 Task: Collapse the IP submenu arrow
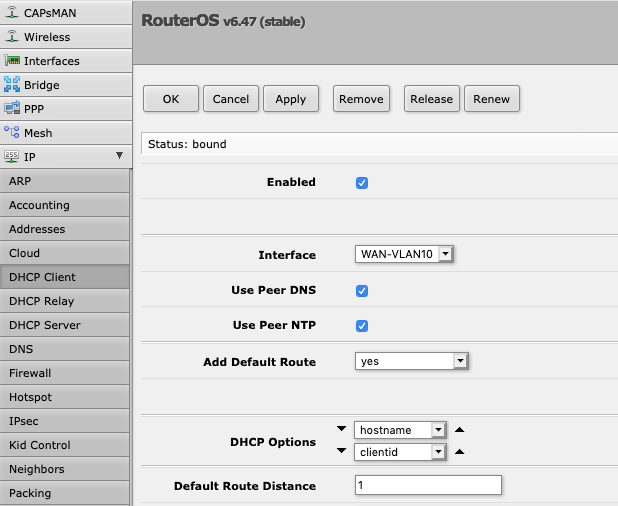click(x=119, y=155)
